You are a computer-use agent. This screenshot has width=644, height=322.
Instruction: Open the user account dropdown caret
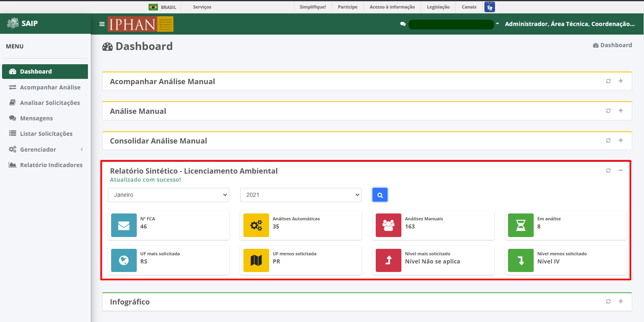497,24
